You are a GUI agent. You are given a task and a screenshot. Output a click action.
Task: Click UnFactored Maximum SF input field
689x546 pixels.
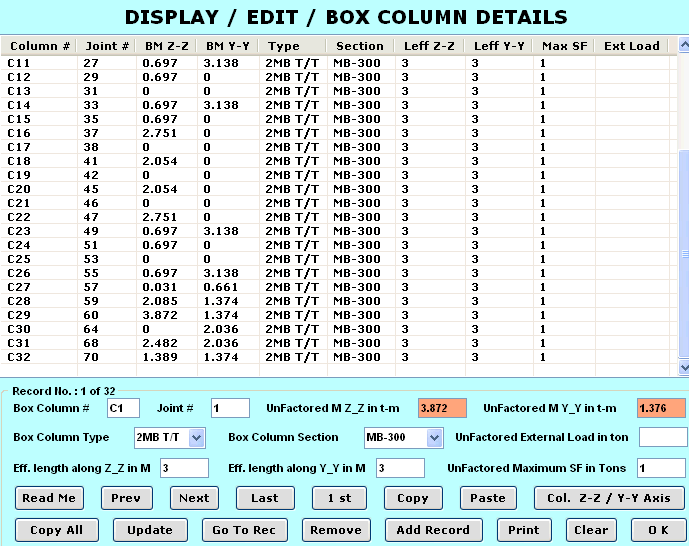[x=661, y=468]
